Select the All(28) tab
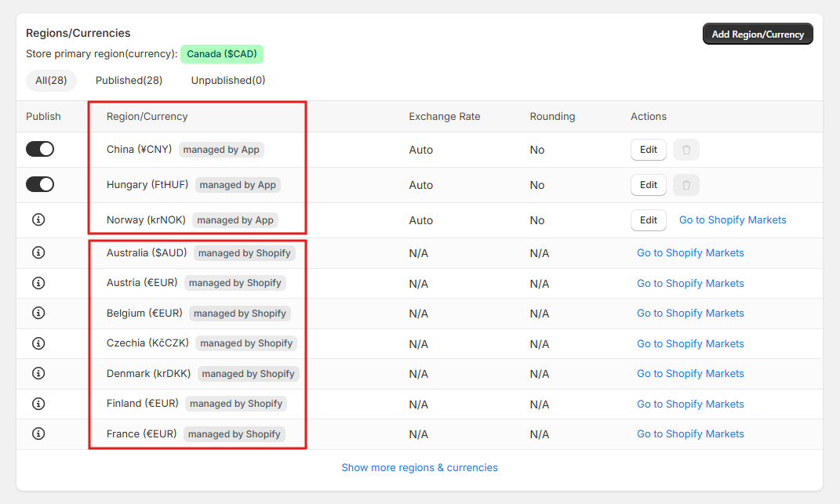 [51, 80]
